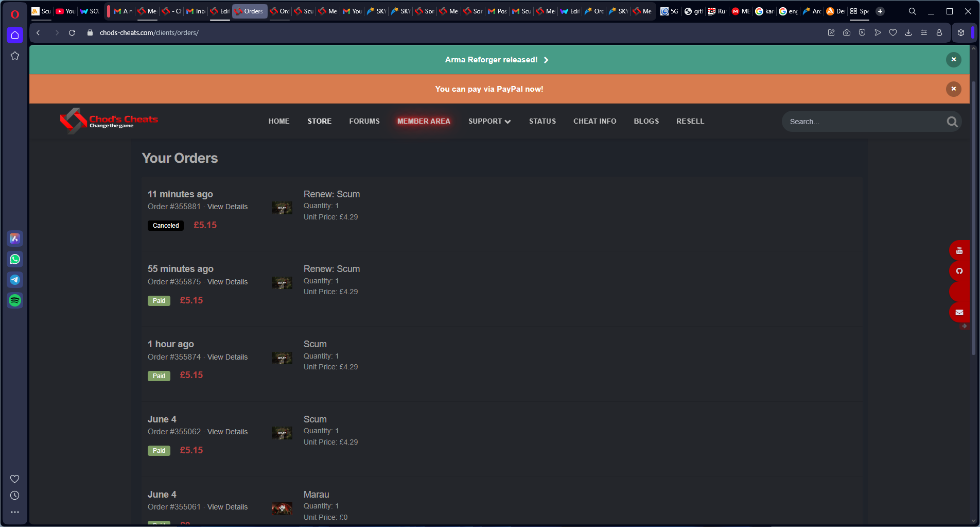Expand the SUPPORT dropdown menu

point(489,121)
